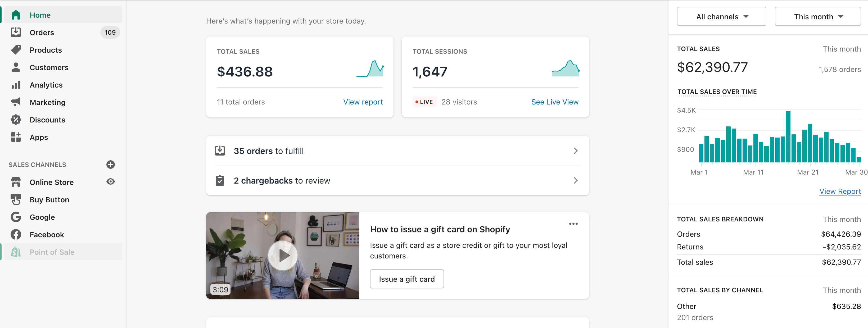Click the orders to fulfill inbox icon

[x=220, y=151]
